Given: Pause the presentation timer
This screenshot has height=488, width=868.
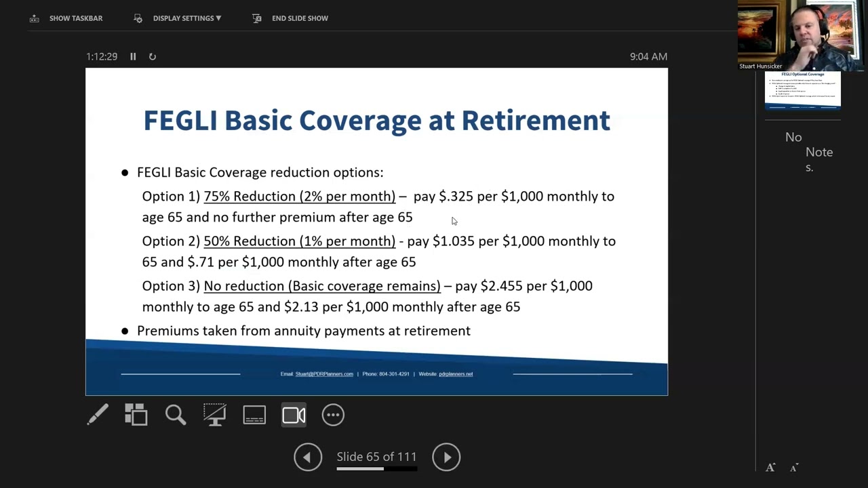Looking at the screenshot, I should coord(133,56).
